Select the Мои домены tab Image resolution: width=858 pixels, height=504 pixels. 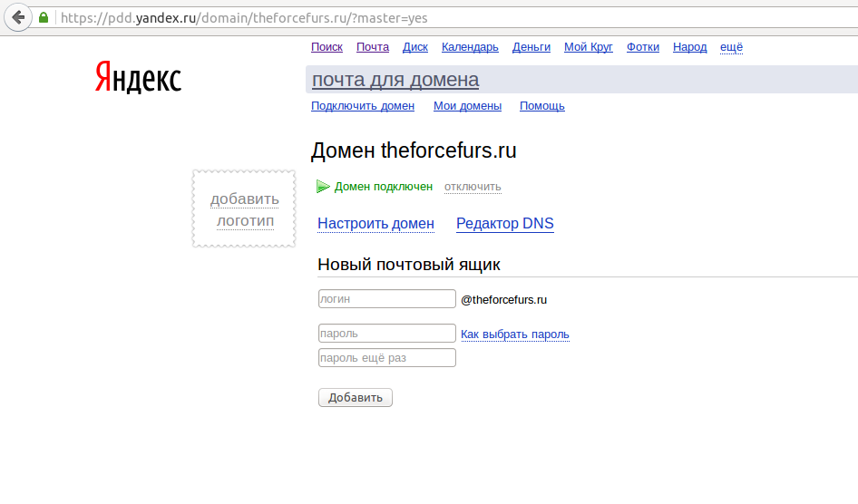click(467, 106)
